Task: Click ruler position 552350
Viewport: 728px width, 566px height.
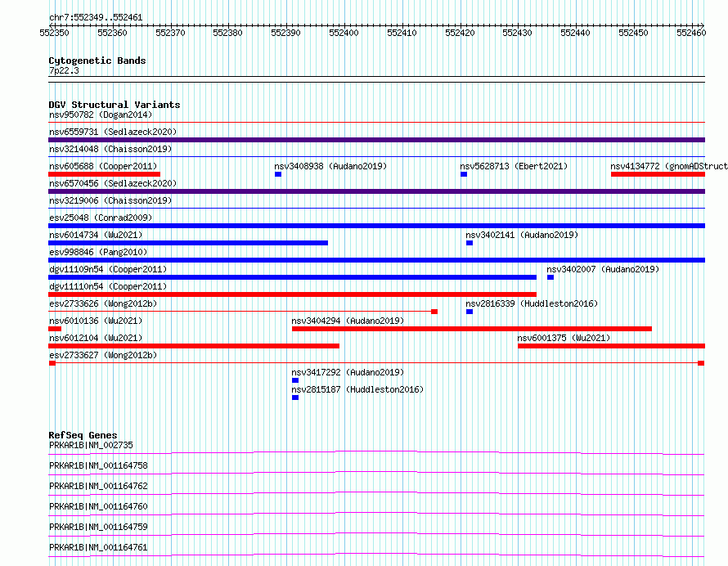Action: click(54, 33)
